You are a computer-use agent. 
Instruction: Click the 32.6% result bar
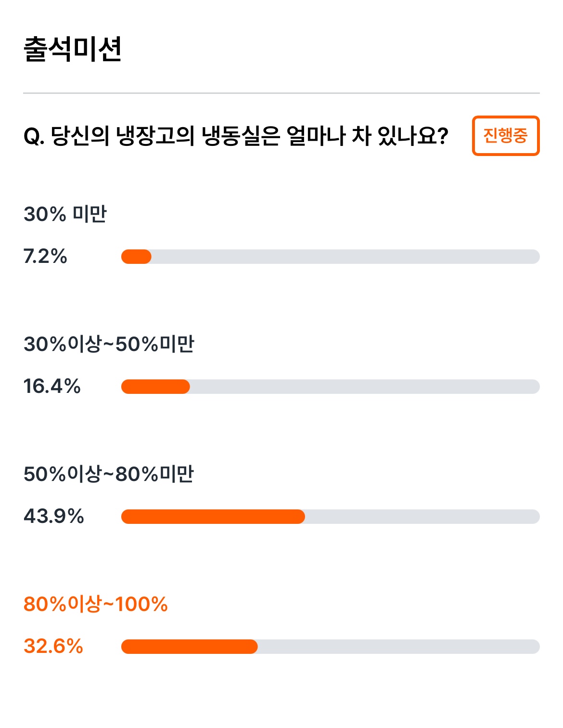(331, 647)
